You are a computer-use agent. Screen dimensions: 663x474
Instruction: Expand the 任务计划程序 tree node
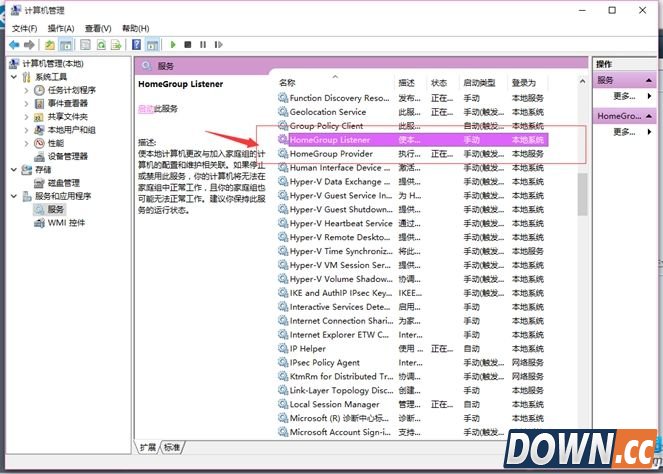click(26, 90)
